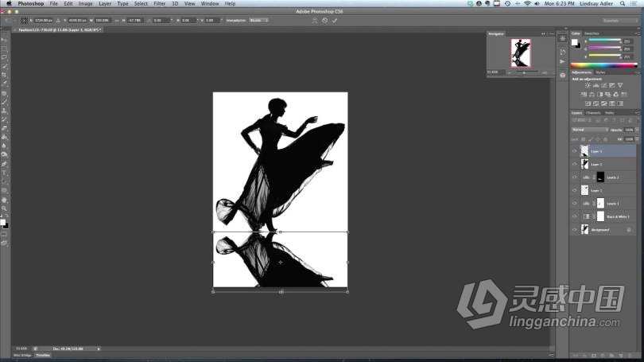Viewport: 644px width, 362px height.
Task: Switch to the Swatches tab
Action: [592, 33]
